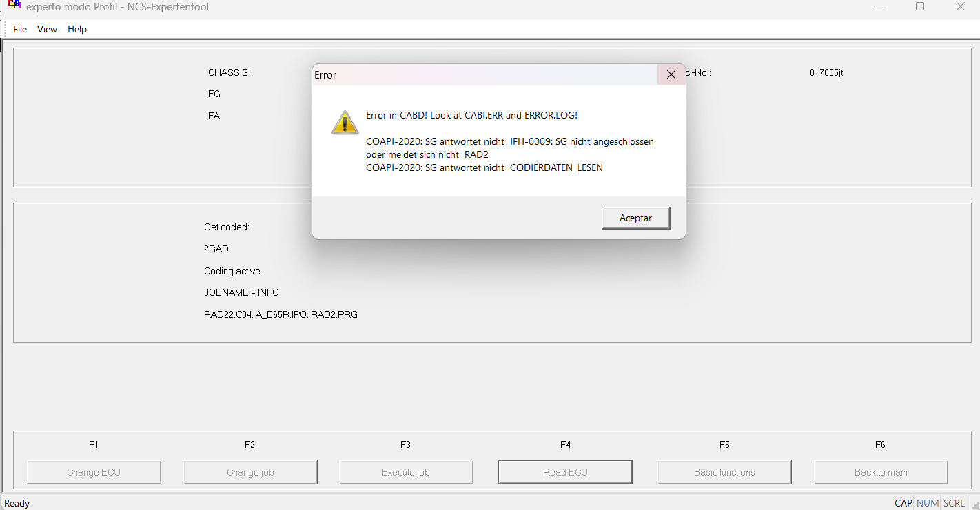Viewport: 980px width, 510px height.
Task: Click the yellow warning triangle icon
Action: pyautogui.click(x=345, y=122)
